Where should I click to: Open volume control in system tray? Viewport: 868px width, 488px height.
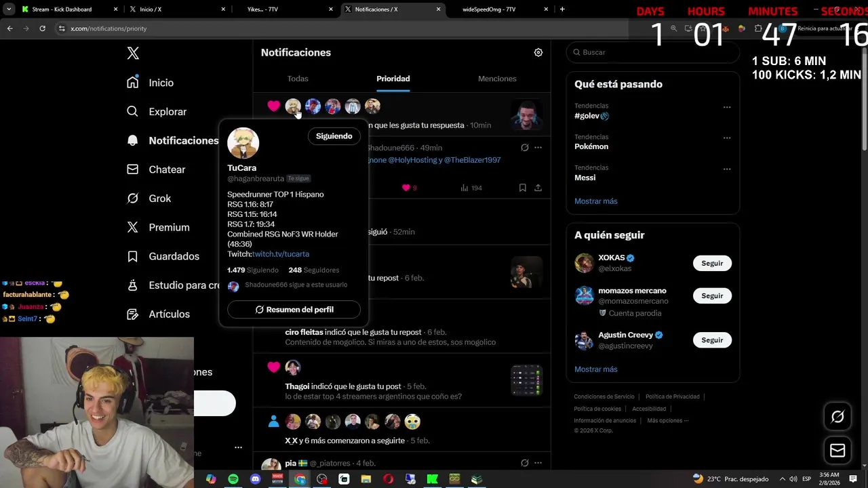point(793,479)
